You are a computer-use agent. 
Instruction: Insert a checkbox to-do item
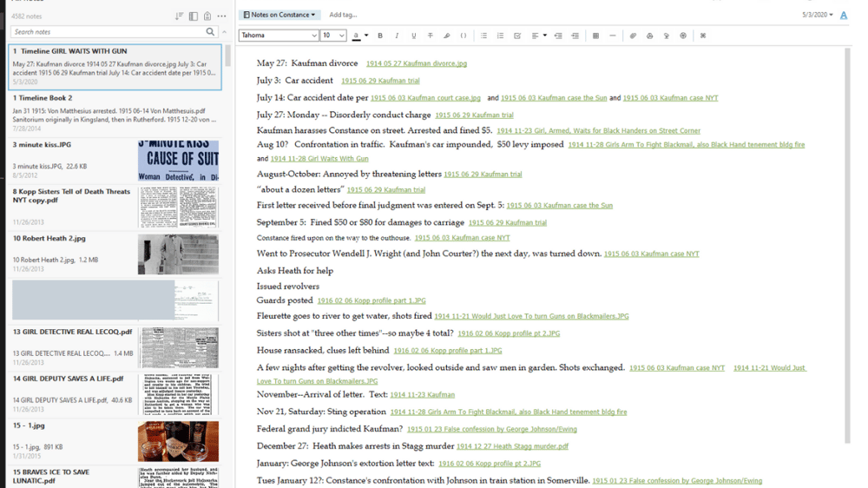tap(517, 36)
